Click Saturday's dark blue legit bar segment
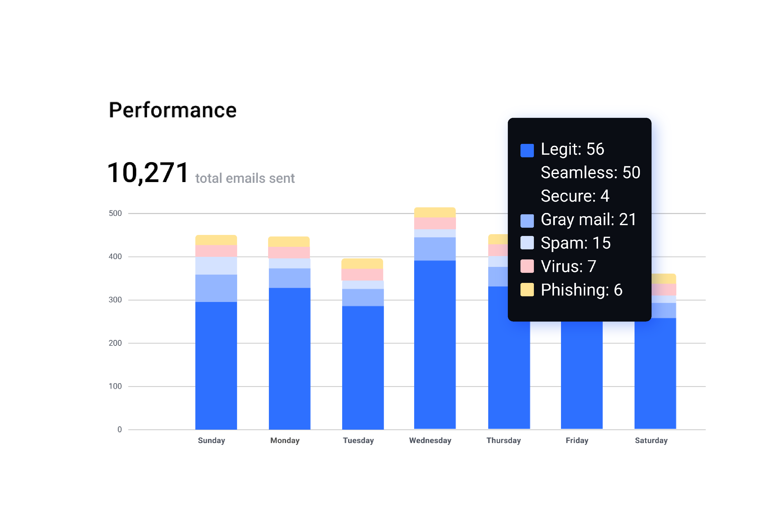The width and height of the screenshot is (762, 532). point(655,373)
